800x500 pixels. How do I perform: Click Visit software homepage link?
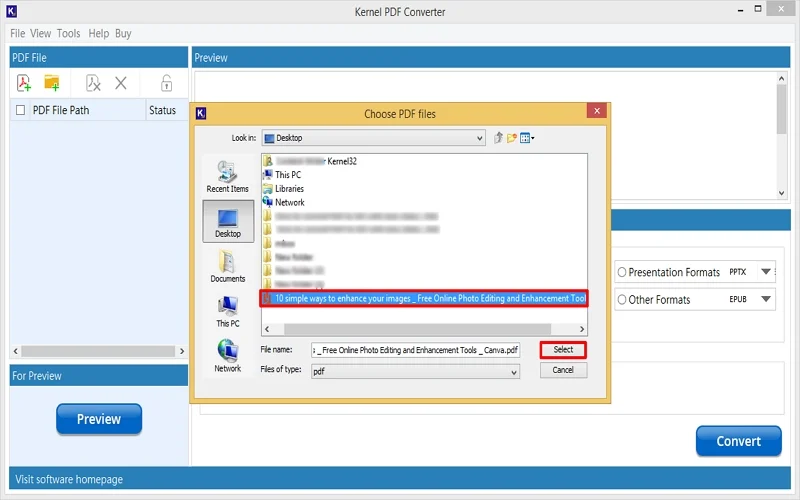coord(69,480)
